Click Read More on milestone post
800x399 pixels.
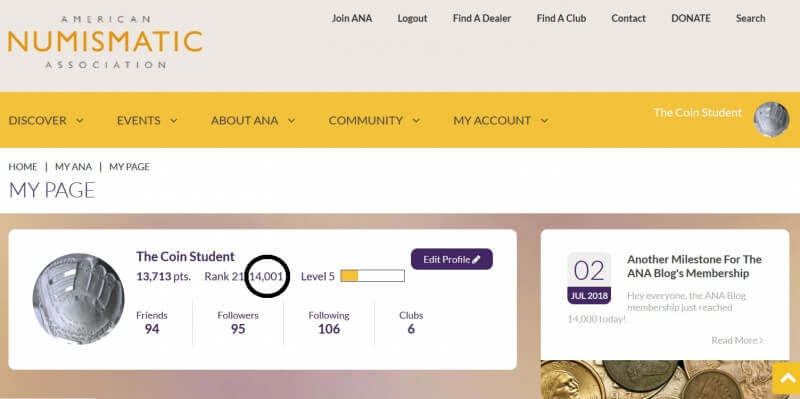coord(737,340)
